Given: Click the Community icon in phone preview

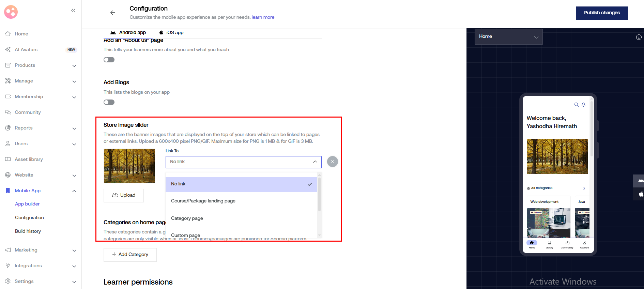Looking at the screenshot, I should (x=567, y=244).
